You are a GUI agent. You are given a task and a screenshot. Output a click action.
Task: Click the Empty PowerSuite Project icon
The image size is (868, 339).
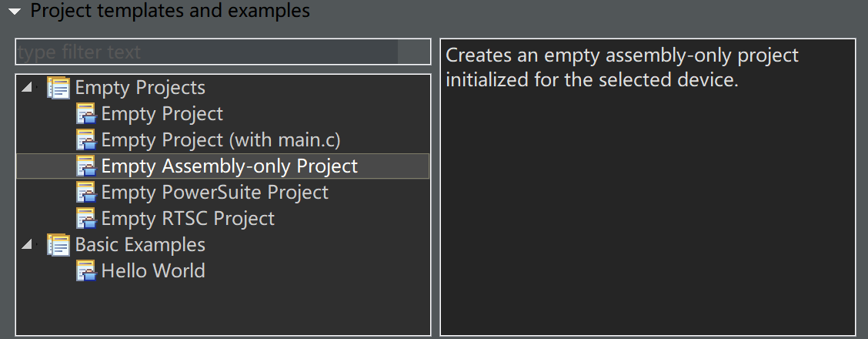(x=85, y=193)
